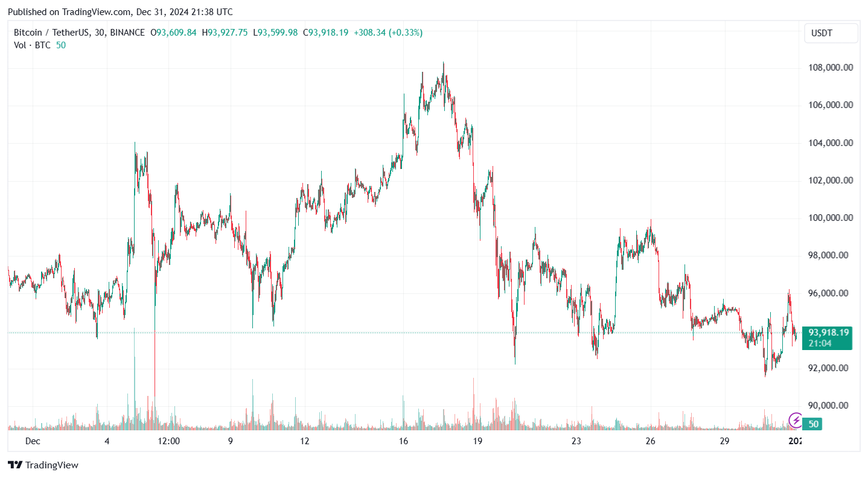Click the 106,000.00 price axis label
This screenshot has width=868, height=478.
click(x=831, y=105)
